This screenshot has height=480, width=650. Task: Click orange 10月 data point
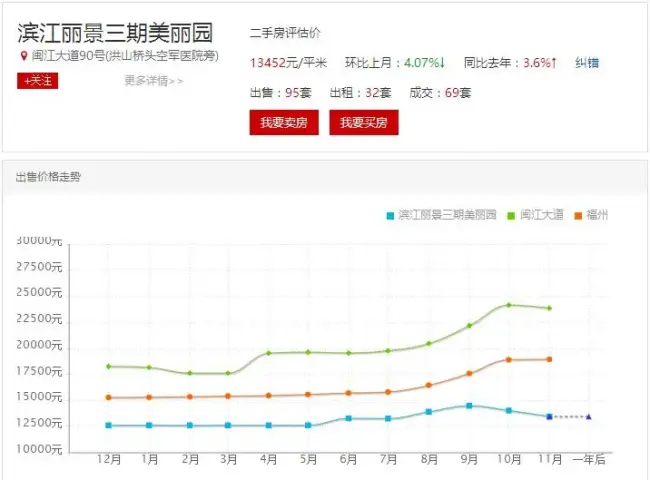[509, 360]
